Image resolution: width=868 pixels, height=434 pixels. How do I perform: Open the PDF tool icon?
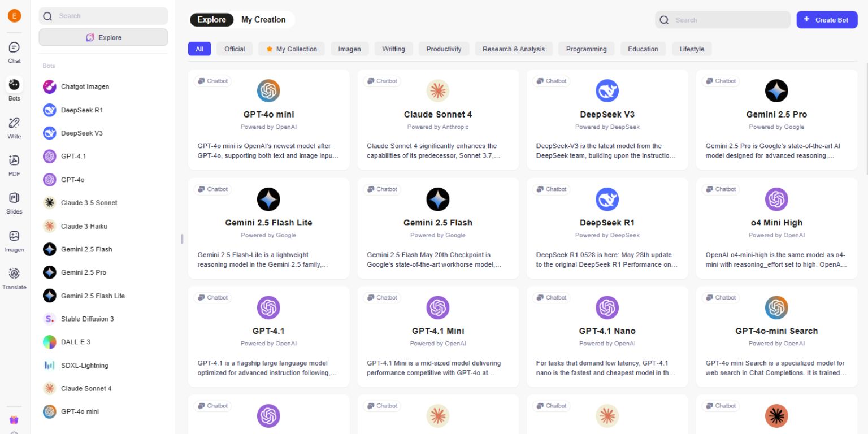(14, 160)
